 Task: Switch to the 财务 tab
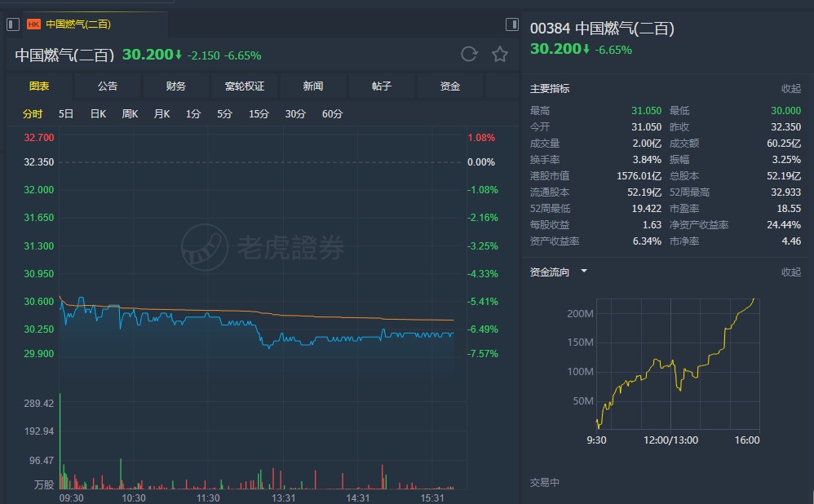(x=176, y=86)
